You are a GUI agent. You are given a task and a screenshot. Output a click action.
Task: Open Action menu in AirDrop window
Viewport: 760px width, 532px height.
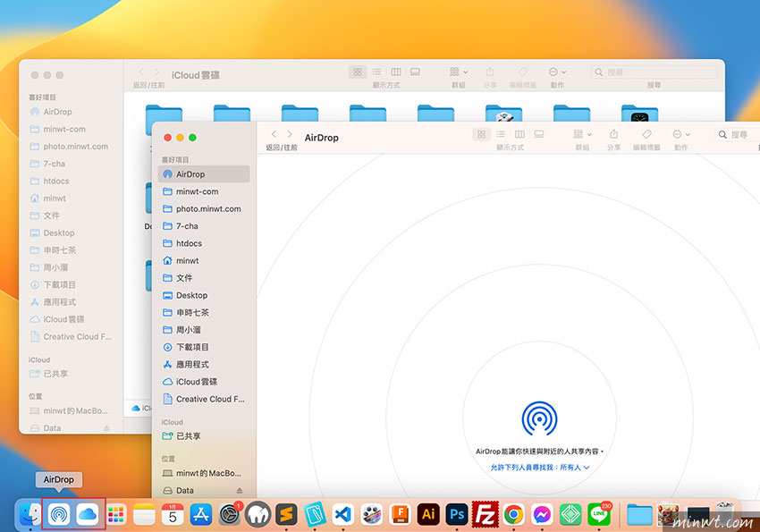click(681, 134)
